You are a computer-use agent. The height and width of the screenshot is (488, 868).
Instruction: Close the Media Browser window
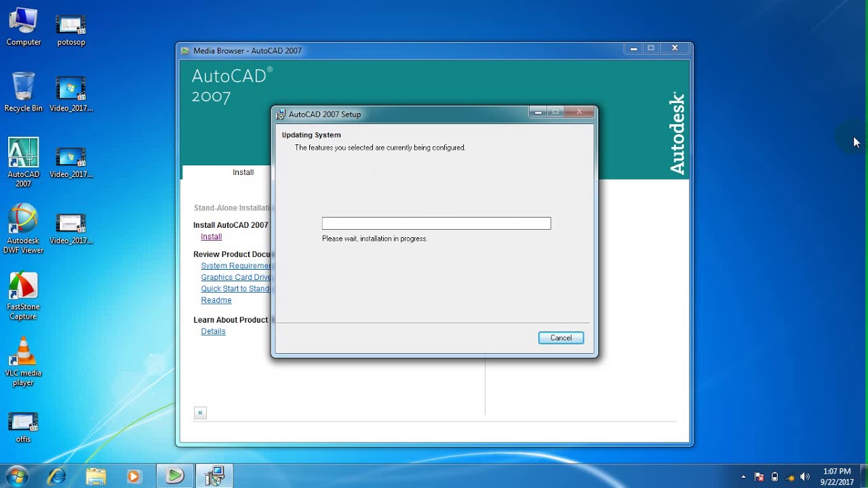click(x=675, y=49)
